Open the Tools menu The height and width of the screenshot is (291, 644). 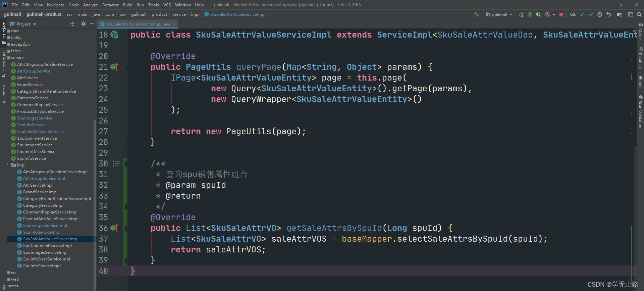tap(153, 5)
